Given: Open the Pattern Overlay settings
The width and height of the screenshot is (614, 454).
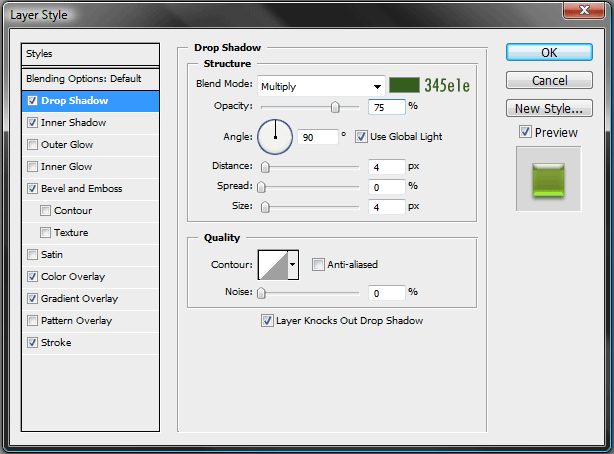Looking at the screenshot, I should (76, 320).
